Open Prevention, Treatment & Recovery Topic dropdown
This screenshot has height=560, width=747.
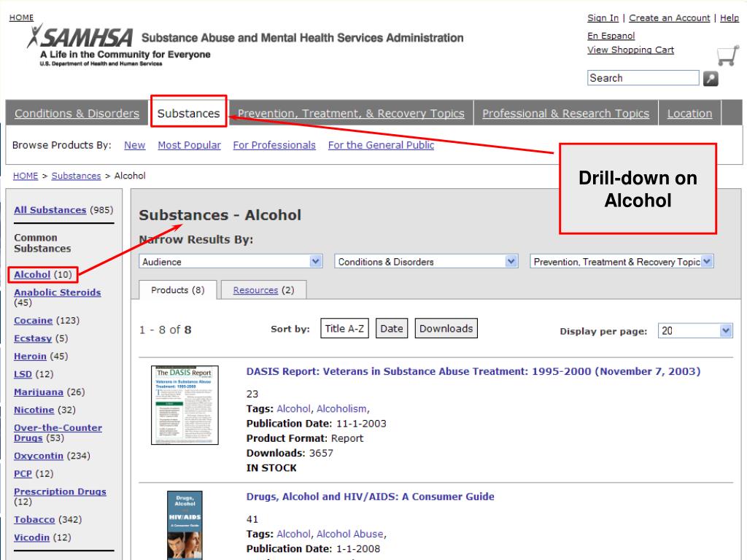[622, 262]
